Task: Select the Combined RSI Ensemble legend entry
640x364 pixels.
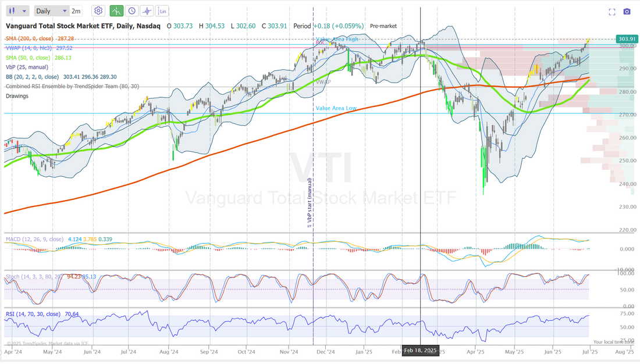Action: click(72, 86)
